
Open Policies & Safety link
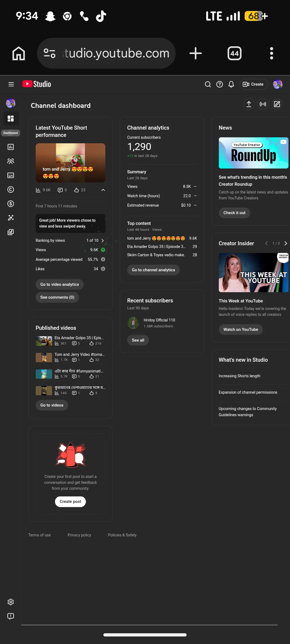(122, 535)
